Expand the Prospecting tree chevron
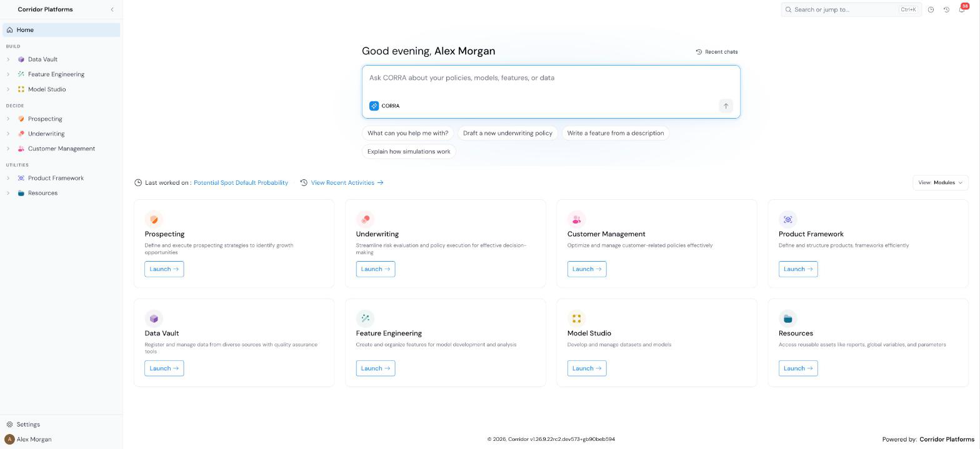 click(8, 119)
